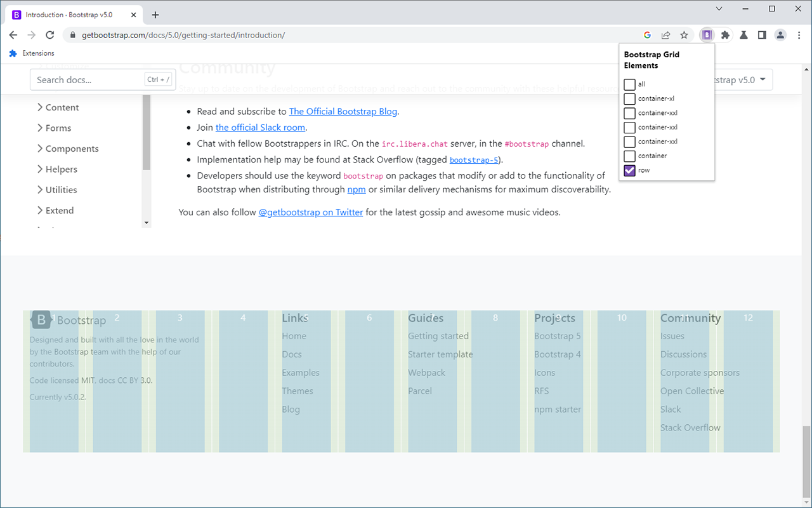Bookmark this tab with the star icon

[x=684, y=35]
